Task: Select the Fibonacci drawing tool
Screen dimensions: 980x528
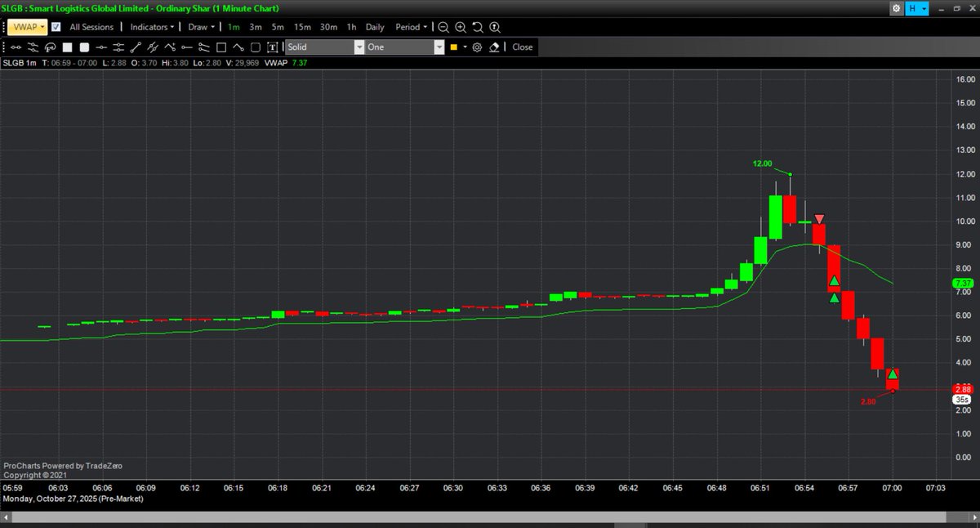Action: 49,47
